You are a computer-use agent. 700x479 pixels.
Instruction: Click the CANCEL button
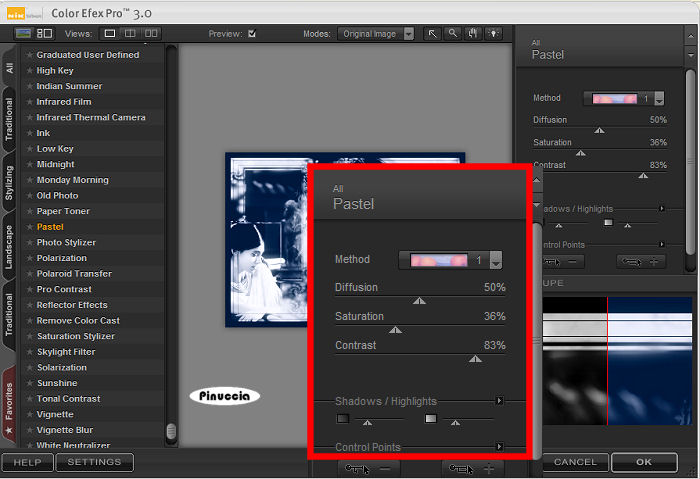[x=575, y=462]
